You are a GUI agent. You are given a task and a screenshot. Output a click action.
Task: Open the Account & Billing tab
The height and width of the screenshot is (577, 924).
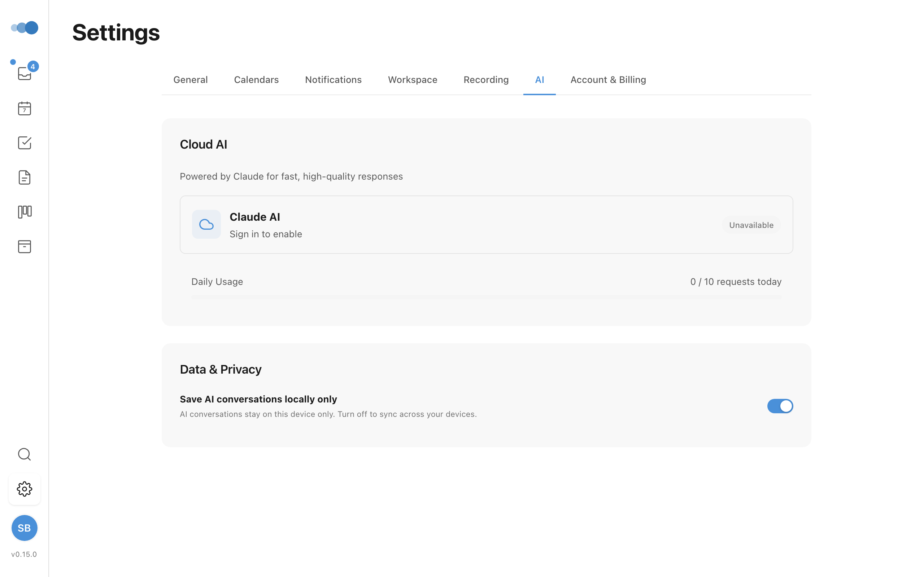(x=608, y=80)
